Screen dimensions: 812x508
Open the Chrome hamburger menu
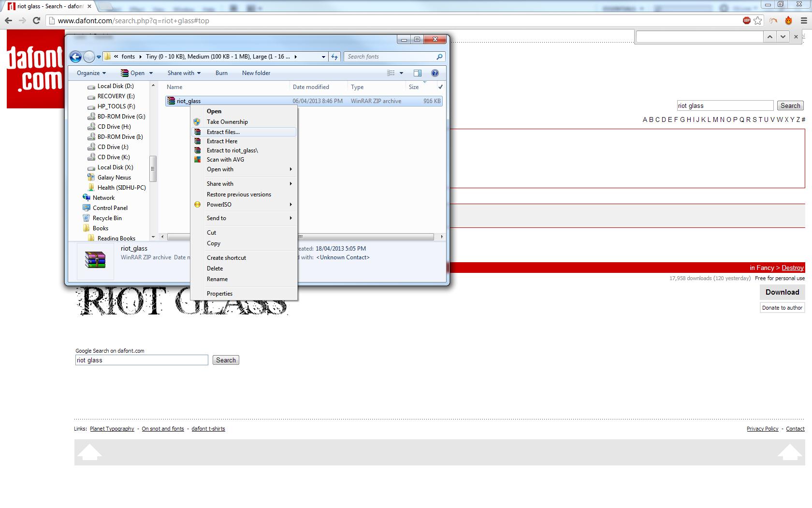(x=804, y=20)
